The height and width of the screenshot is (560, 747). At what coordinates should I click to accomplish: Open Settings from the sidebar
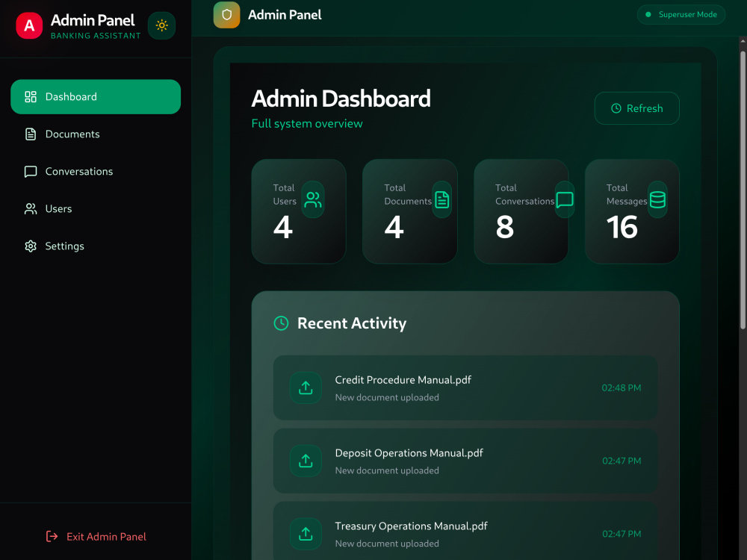click(x=96, y=246)
